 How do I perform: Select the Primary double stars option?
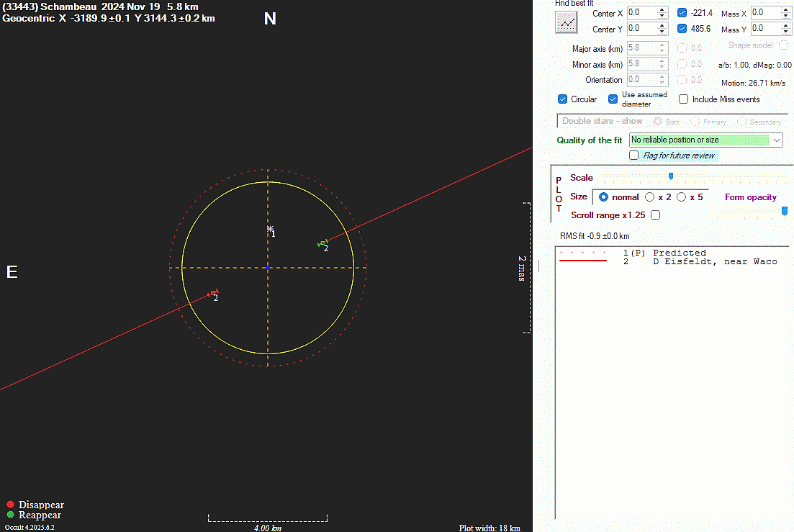click(x=695, y=122)
